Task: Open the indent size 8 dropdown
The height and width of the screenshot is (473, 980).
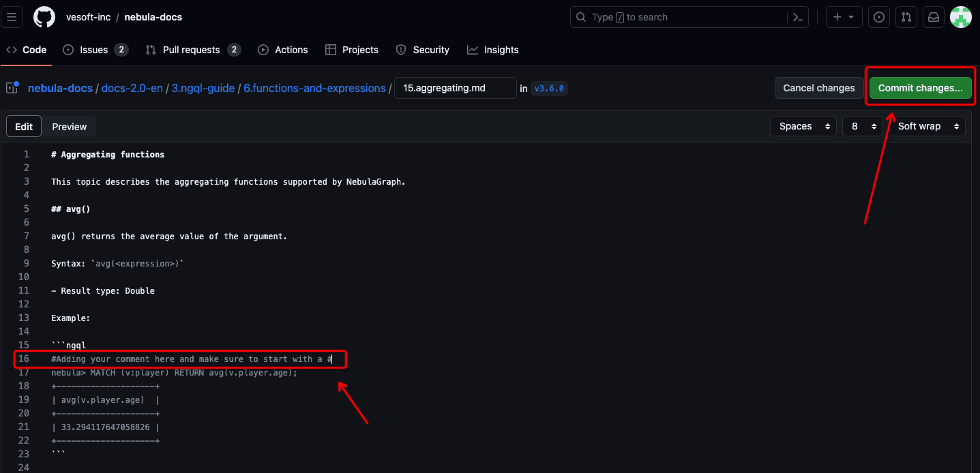Action: point(863,126)
